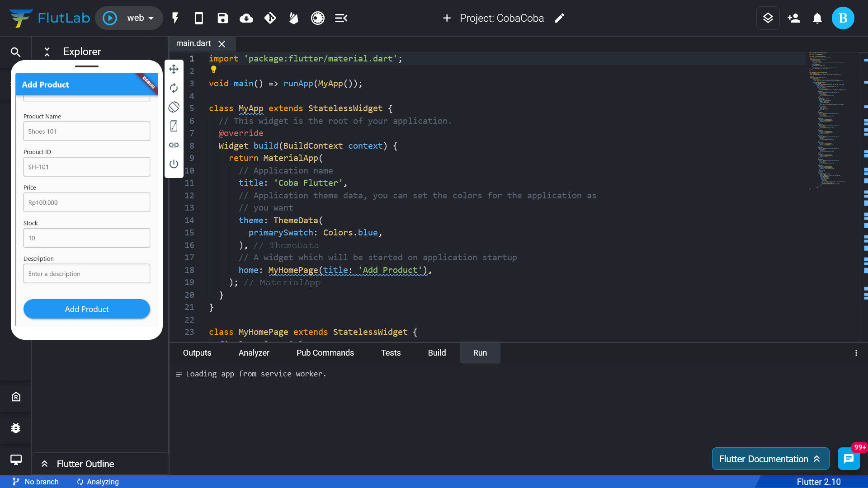This screenshot has width=868, height=488.
Task: Click the Product Name input field
Action: pyautogui.click(x=87, y=131)
